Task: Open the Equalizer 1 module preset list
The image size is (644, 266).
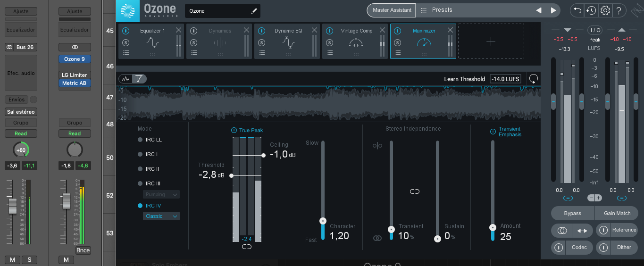Action: 125,53
